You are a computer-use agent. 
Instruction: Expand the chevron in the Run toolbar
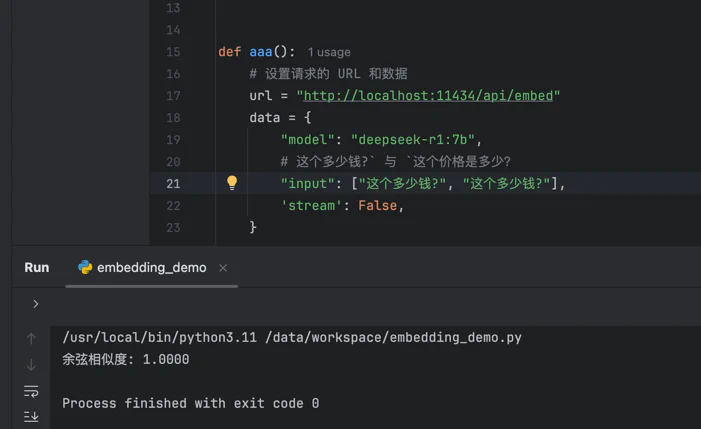click(36, 304)
